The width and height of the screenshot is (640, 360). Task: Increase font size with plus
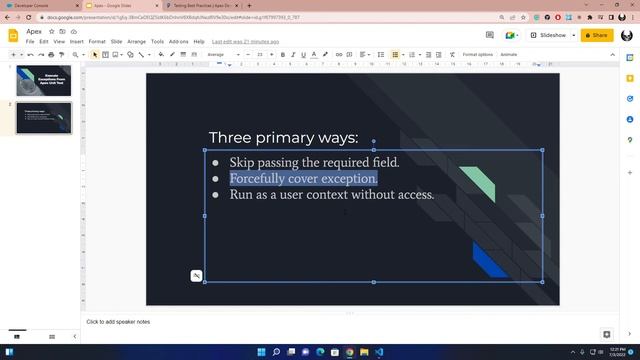[x=271, y=54]
